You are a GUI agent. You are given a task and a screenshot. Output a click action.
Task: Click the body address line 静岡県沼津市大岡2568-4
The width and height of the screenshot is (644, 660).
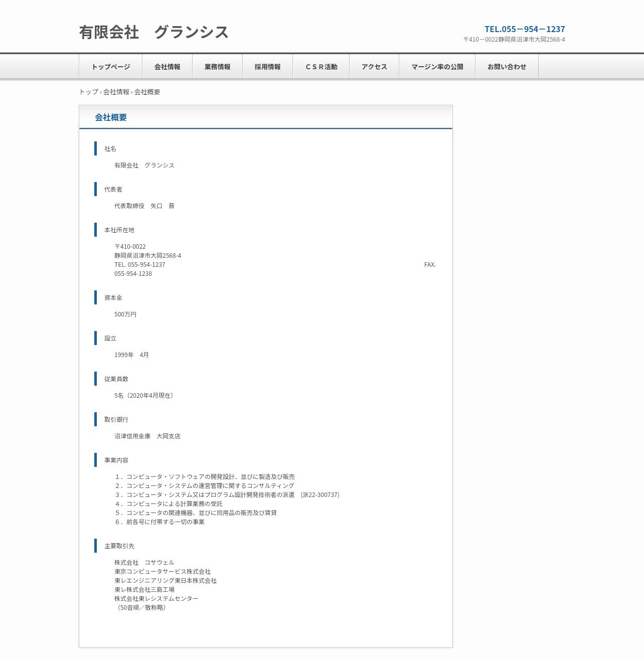pyautogui.click(x=148, y=256)
